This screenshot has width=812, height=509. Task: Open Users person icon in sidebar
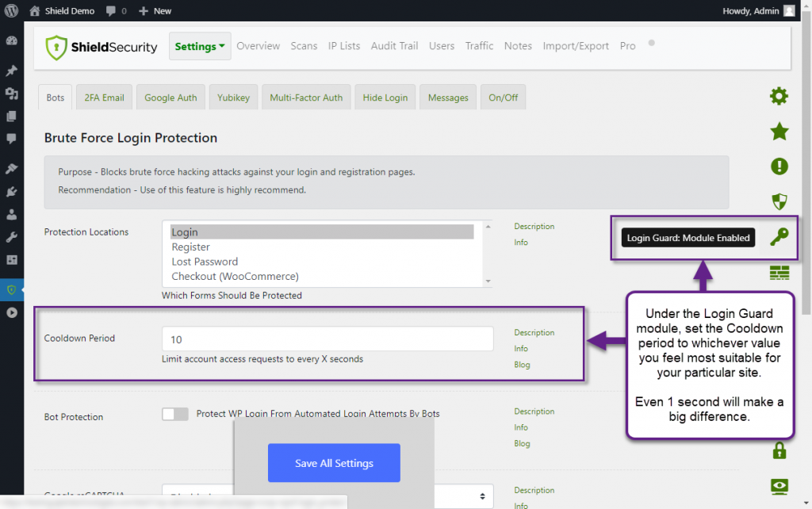tap(11, 214)
